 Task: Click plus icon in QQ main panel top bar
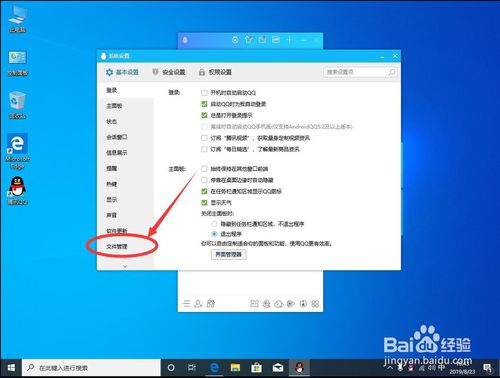[x=290, y=40]
